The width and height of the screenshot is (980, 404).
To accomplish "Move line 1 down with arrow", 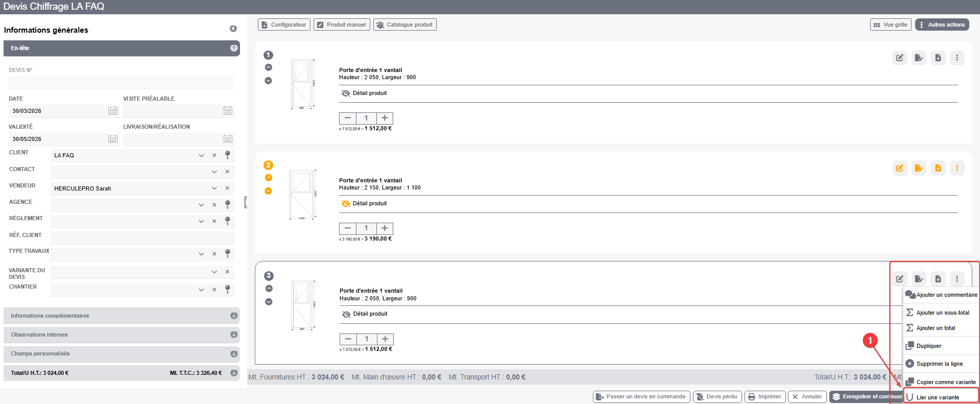I will tap(268, 81).
